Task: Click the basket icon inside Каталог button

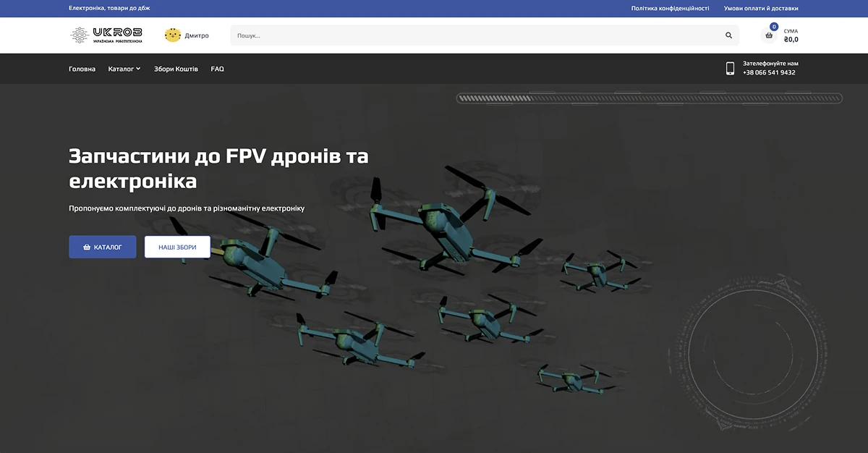Action: 87,247
